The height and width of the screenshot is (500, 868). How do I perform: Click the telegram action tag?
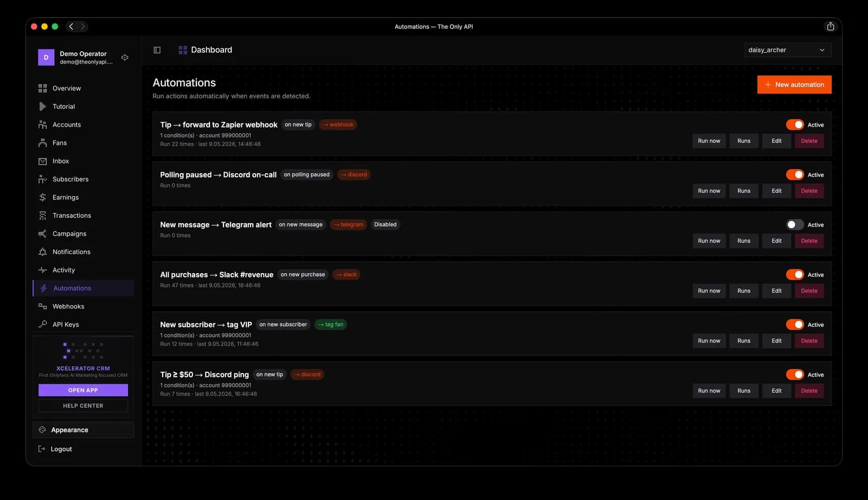(x=348, y=225)
